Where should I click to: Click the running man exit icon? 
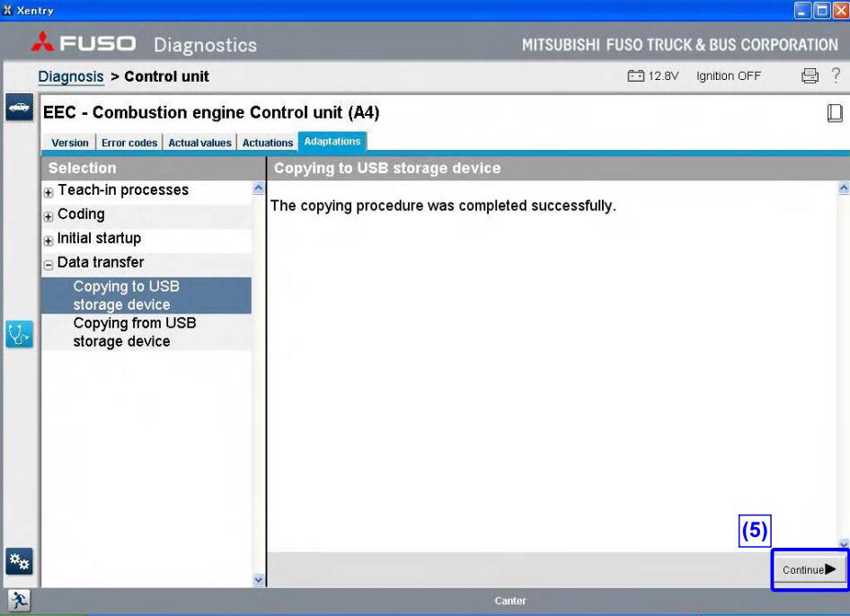[20, 601]
